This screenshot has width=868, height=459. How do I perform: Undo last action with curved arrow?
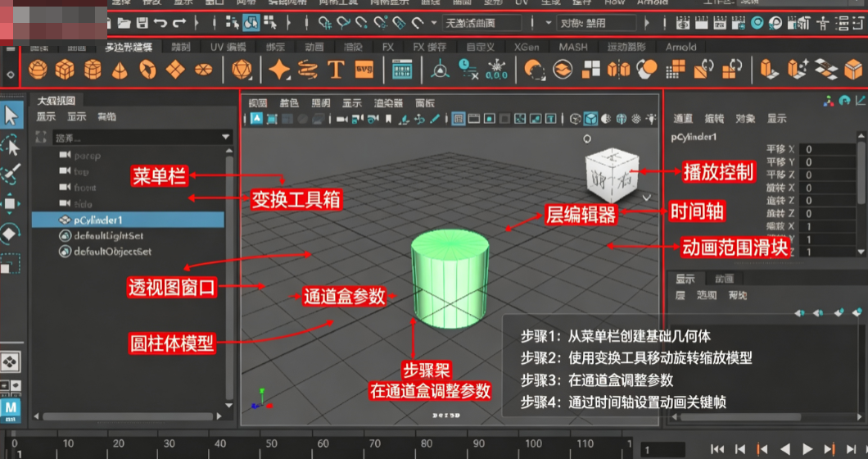(160, 23)
